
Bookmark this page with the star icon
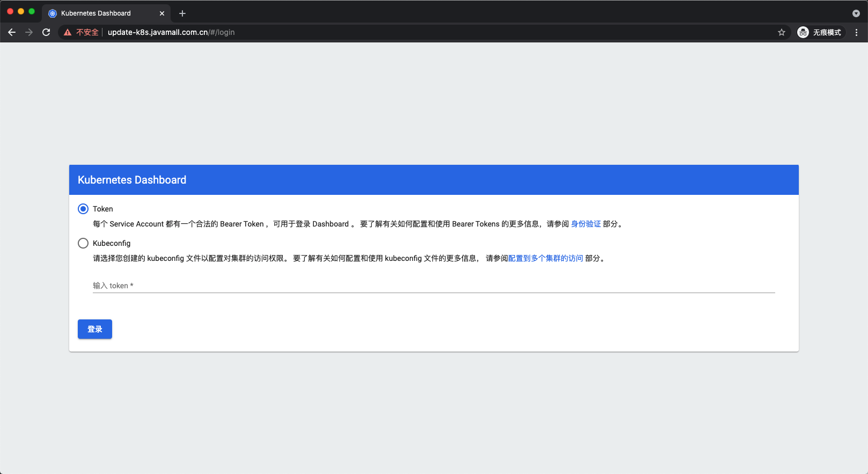[782, 32]
